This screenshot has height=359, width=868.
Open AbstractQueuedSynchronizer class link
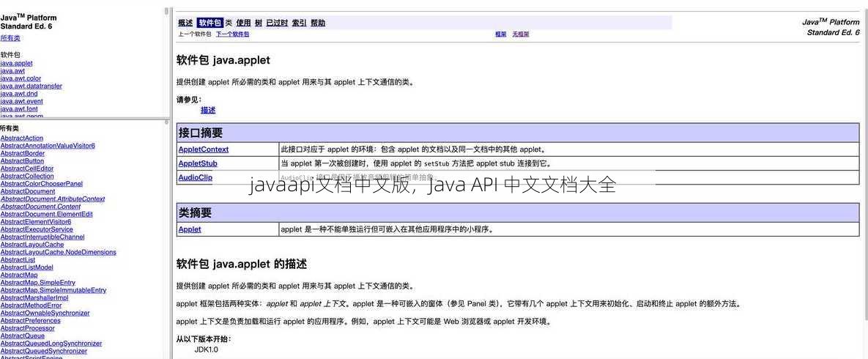(44, 351)
